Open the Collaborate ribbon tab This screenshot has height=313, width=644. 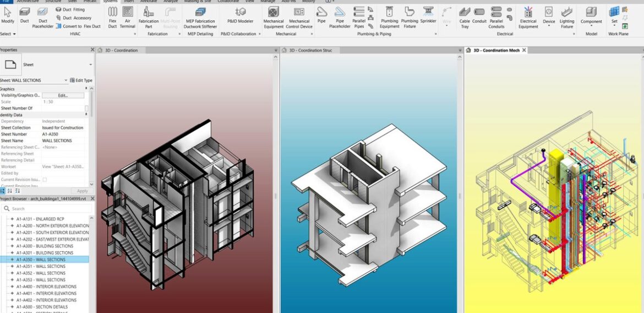pos(228,1)
